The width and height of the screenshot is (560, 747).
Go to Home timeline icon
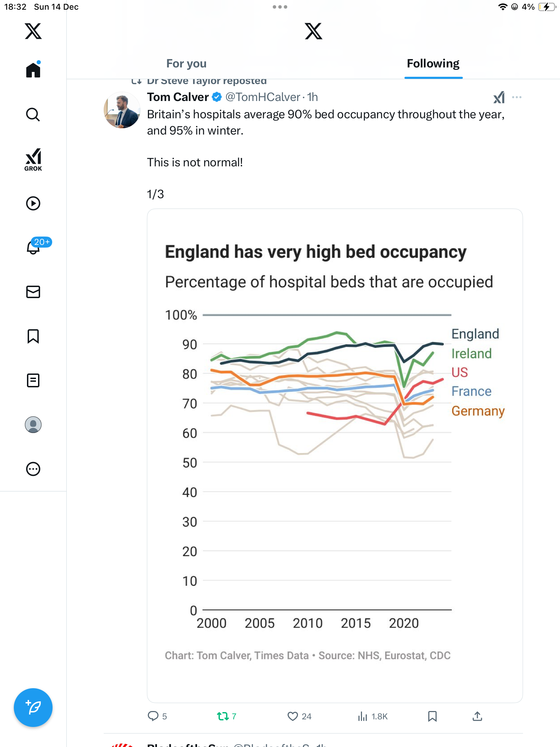pyautogui.click(x=33, y=70)
